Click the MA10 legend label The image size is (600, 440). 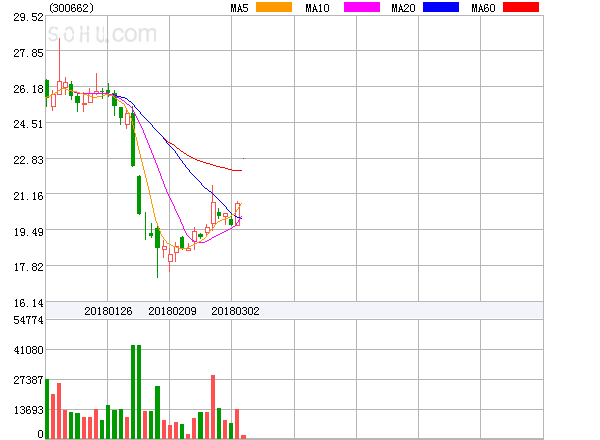317,8
